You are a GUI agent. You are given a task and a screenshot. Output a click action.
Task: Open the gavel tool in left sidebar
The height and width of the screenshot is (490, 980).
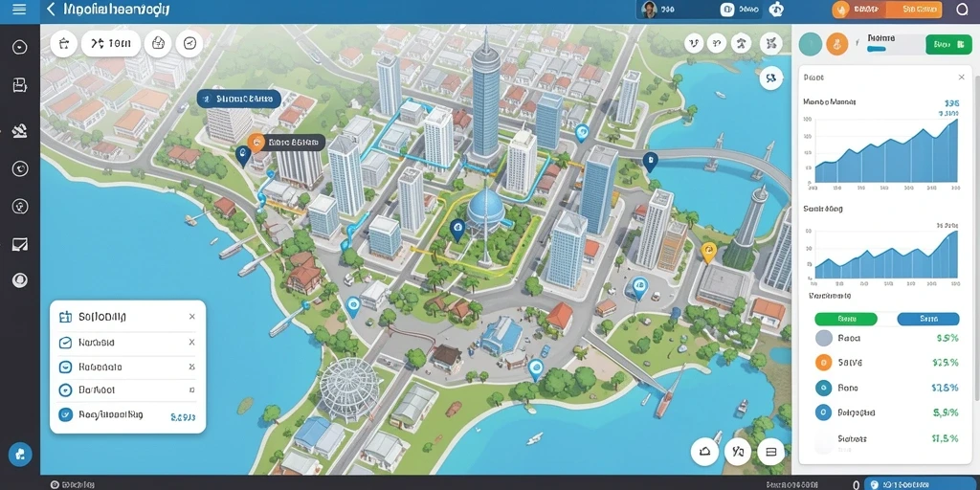tap(20, 130)
